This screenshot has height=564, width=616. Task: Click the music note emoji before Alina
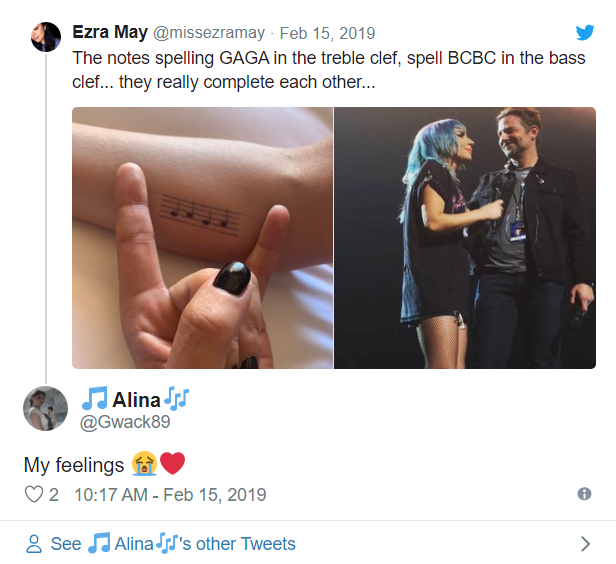click(95, 400)
